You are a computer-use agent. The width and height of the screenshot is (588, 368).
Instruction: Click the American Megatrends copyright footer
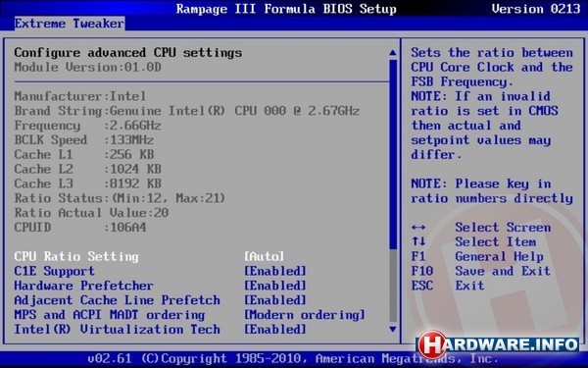(293, 358)
